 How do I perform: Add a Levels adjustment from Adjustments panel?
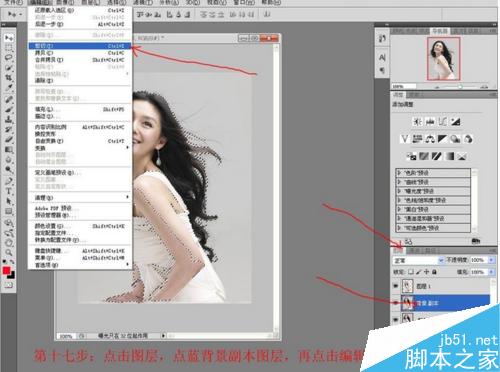coord(430,122)
